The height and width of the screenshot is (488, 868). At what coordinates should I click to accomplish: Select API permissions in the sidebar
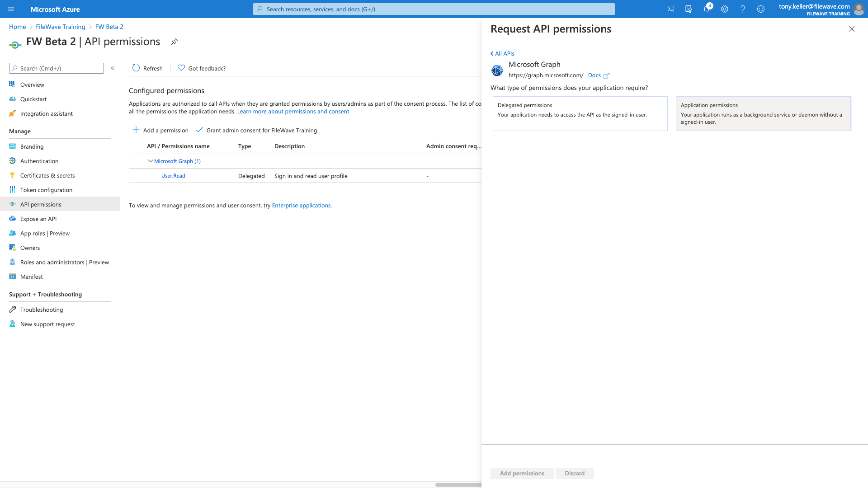pyautogui.click(x=60, y=204)
